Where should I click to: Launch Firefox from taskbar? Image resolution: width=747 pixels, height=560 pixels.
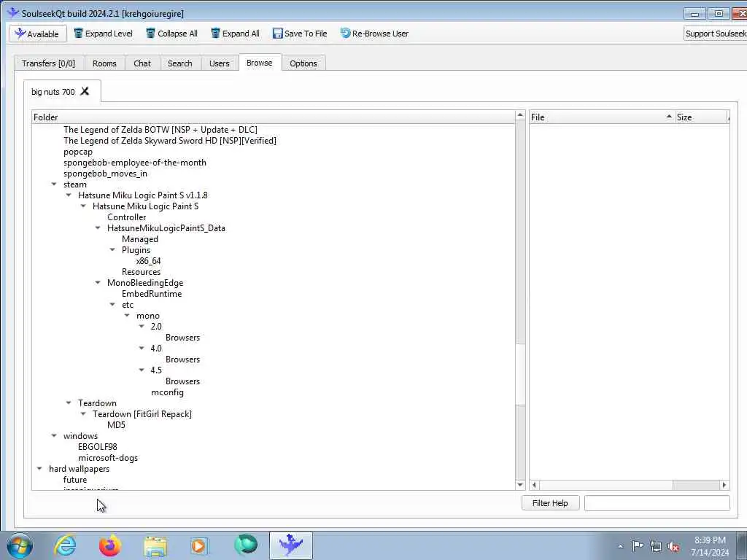110,545
